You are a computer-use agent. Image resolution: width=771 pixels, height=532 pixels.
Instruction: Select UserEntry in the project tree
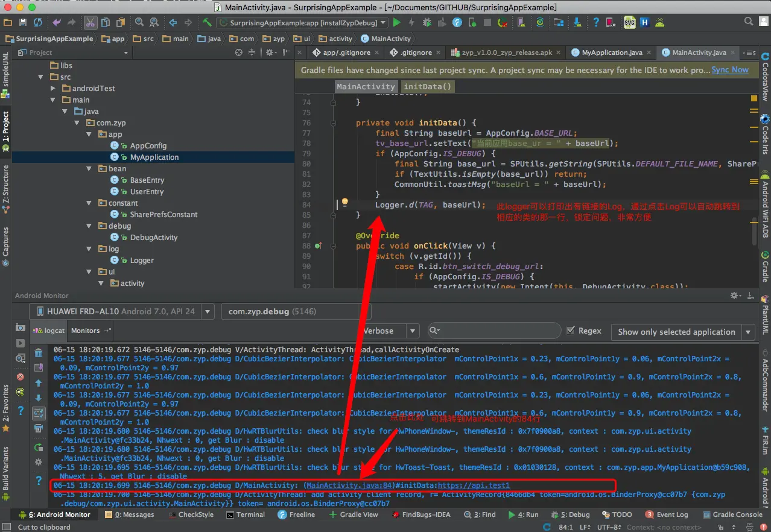click(x=147, y=191)
